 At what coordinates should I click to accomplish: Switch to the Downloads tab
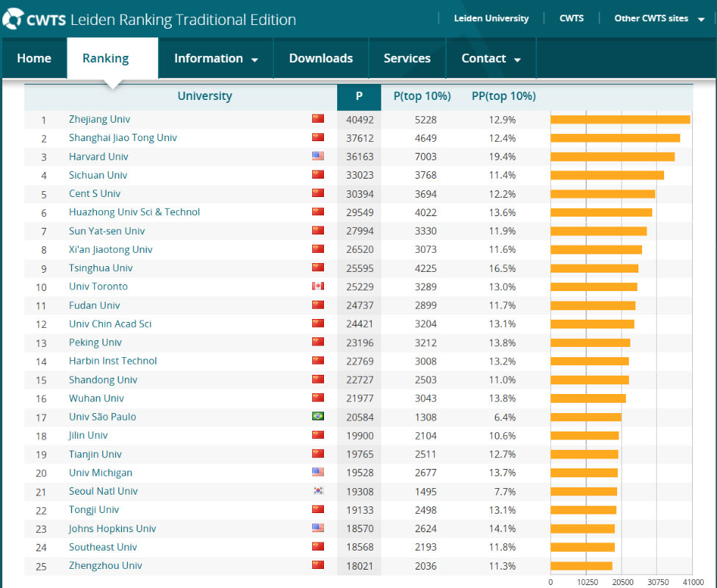320,59
